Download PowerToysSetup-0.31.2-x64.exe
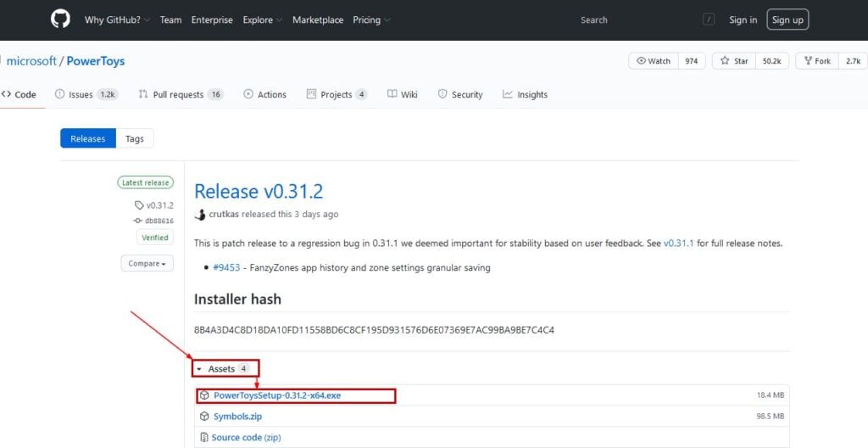This screenshot has width=868, height=448. click(277, 395)
